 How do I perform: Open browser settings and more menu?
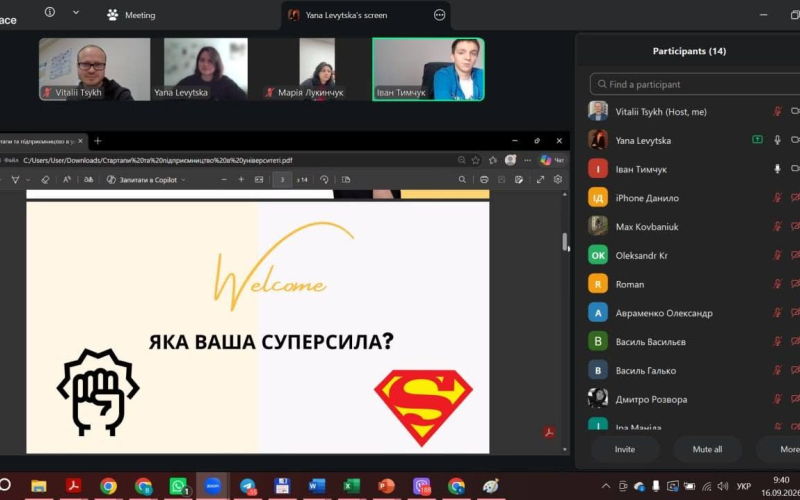[528, 160]
